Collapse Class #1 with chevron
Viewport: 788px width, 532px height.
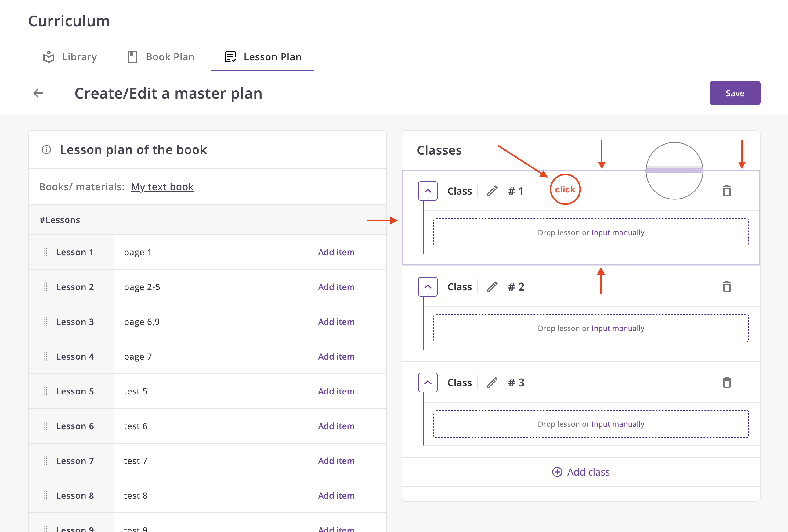click(x=428, y=191)
